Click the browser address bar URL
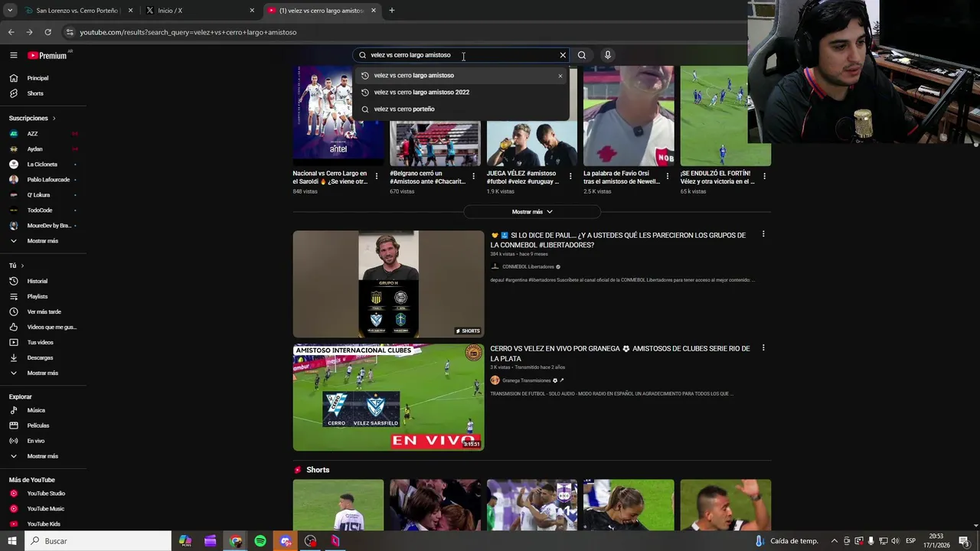 (188, 32)
